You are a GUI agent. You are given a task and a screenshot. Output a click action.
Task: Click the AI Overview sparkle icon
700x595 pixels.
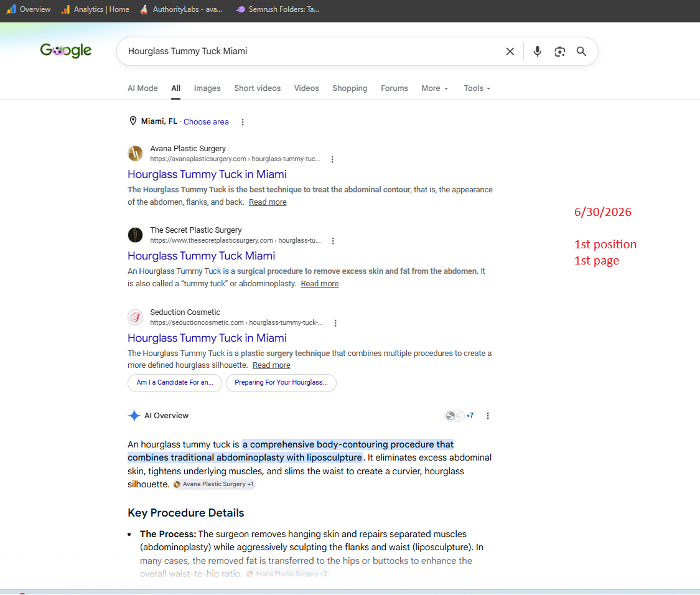pos(134,415)
